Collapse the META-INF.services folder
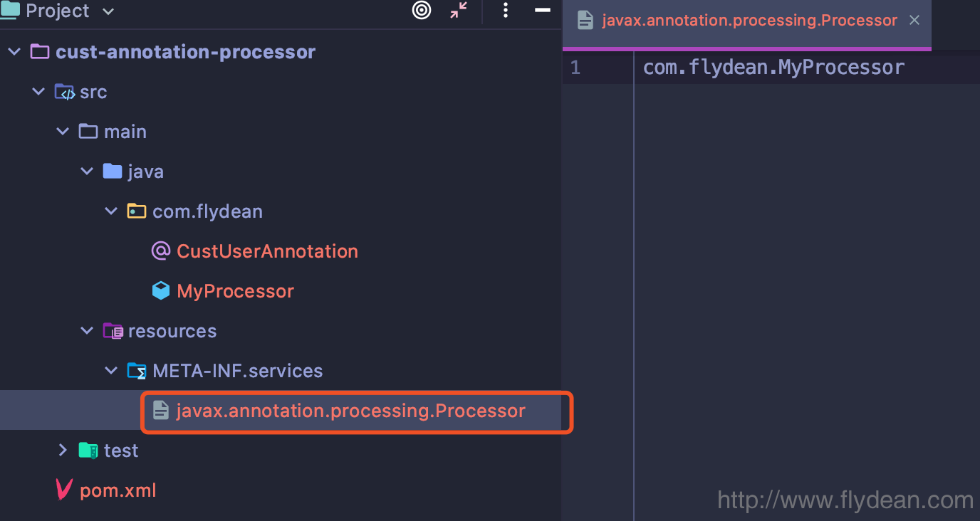This screenshot has width=980, height=521. click(111, 371)
